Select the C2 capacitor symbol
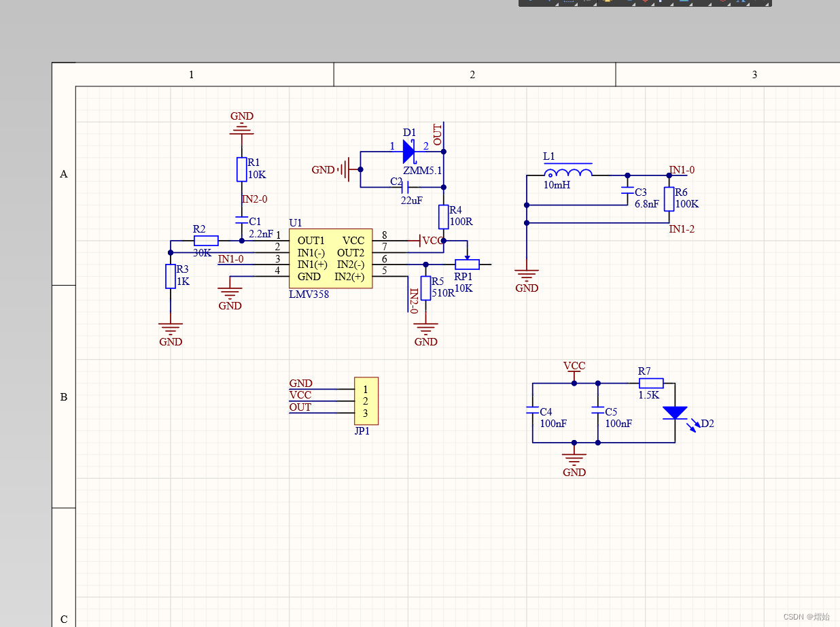The height and width of the screenshot is (627, 840). pos(405,187)
